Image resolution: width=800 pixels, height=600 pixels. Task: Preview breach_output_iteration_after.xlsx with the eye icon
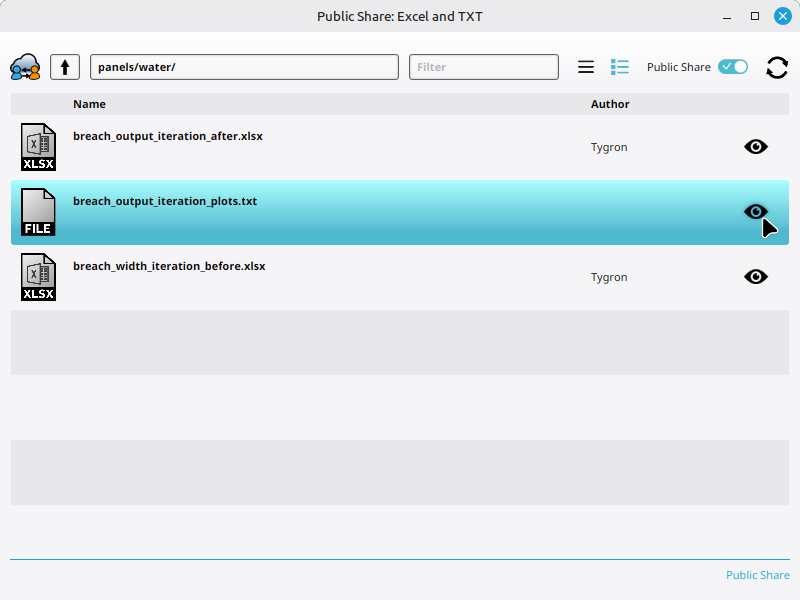(x=756, y=146)
